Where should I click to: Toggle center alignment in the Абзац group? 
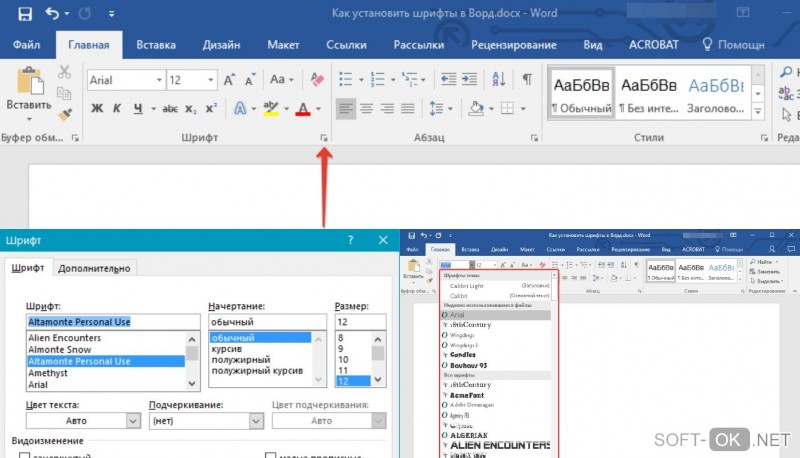click(366, 108)
